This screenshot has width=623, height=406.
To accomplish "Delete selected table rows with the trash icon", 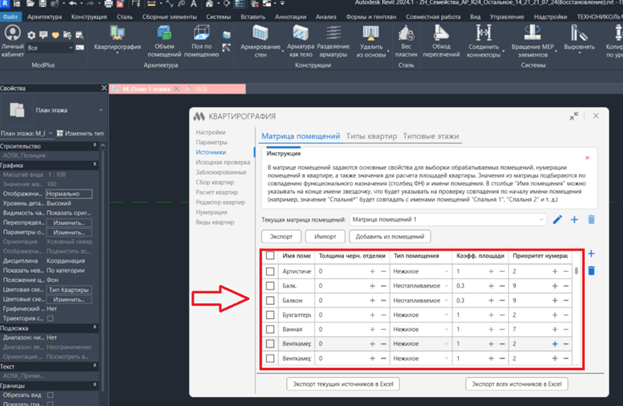I will pos(591,271).
